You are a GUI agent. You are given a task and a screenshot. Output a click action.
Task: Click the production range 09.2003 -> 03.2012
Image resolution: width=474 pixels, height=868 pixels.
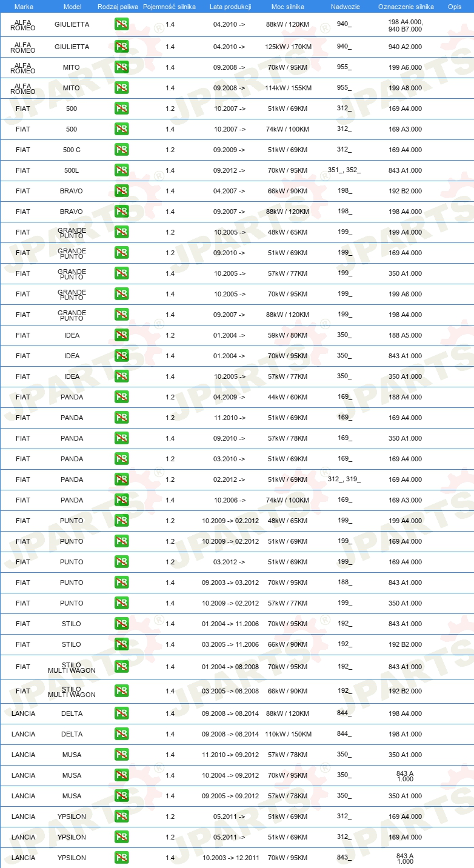230,583
